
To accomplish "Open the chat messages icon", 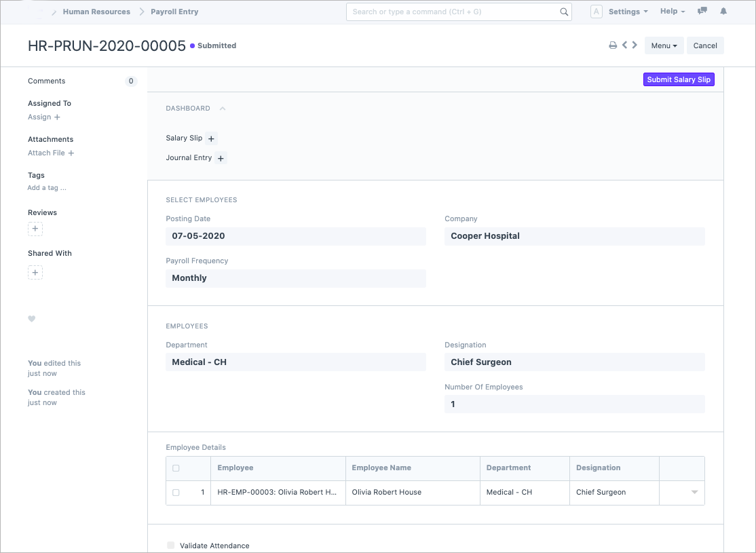I will [702, 12].
